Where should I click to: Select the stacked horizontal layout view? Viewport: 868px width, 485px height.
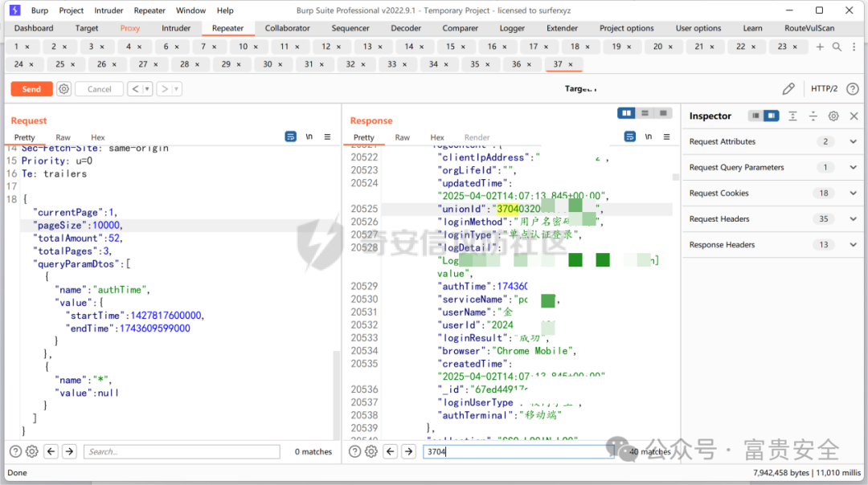(x=645, y=113)
